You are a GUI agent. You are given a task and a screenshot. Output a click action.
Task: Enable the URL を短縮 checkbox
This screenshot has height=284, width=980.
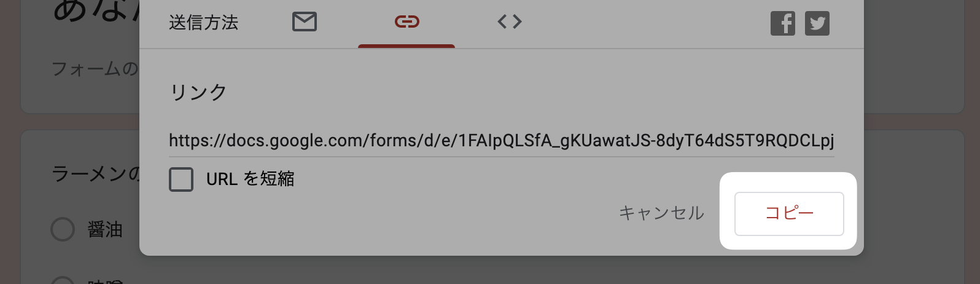coord(181,179)
